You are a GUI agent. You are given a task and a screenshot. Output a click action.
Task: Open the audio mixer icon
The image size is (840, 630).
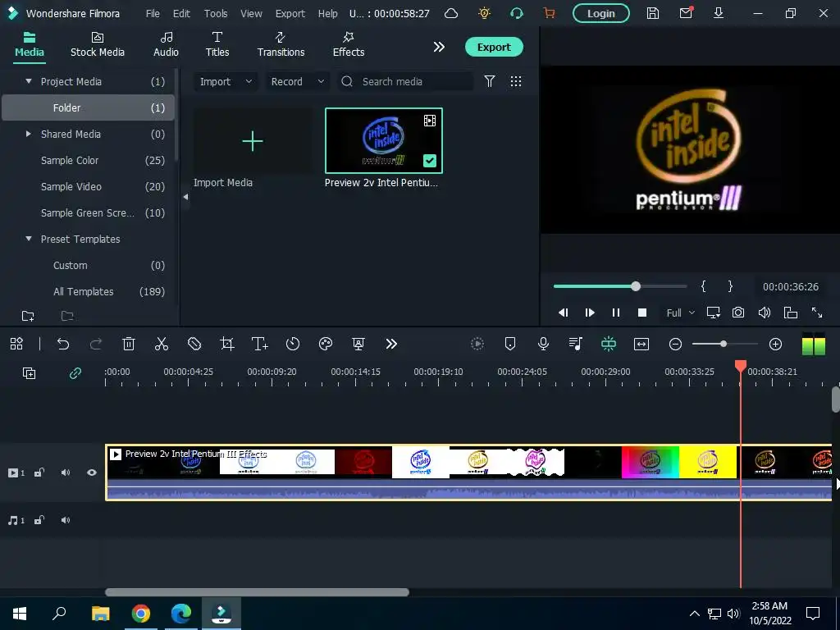(576, 344)
